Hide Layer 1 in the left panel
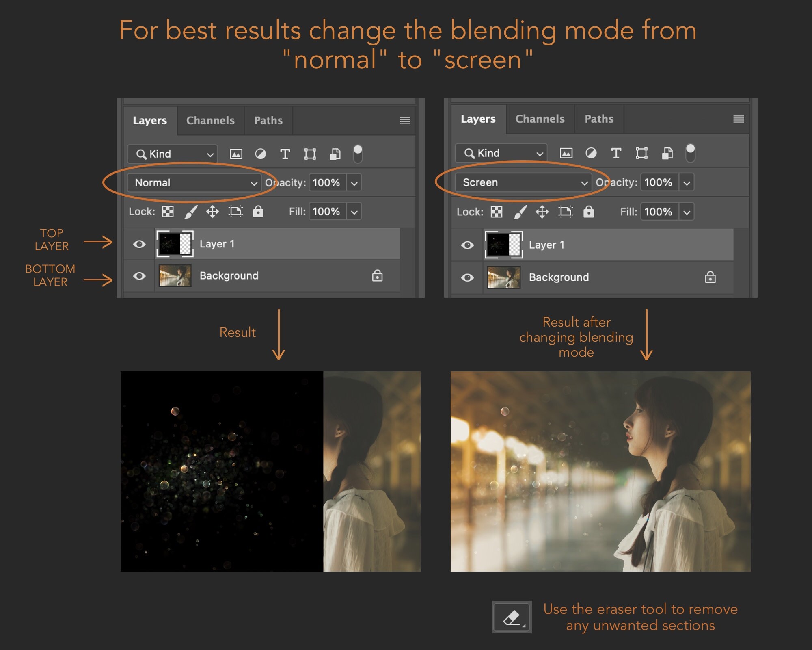This screenshot has width=812, height=650. (140, 244)
